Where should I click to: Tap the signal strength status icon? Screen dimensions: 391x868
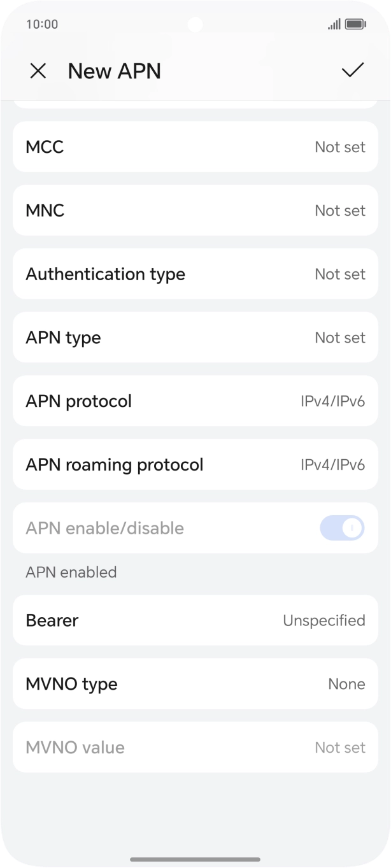[x=334, y=24]
